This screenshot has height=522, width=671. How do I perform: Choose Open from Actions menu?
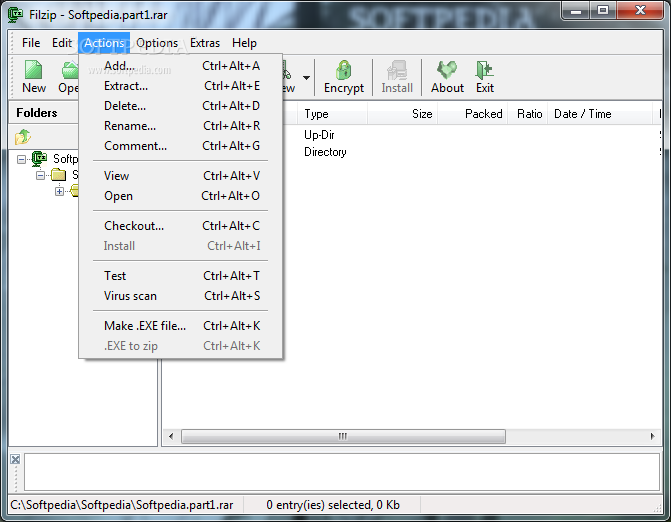pyautogui.click(x=181, y=196)
